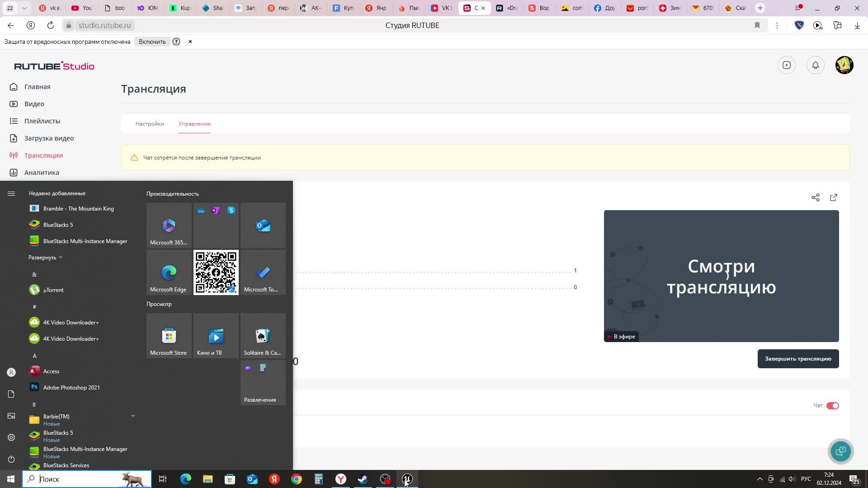Open the Outlook tile in Start menu
Viewport: 868px width, 488px height.
tap(263, 225)
